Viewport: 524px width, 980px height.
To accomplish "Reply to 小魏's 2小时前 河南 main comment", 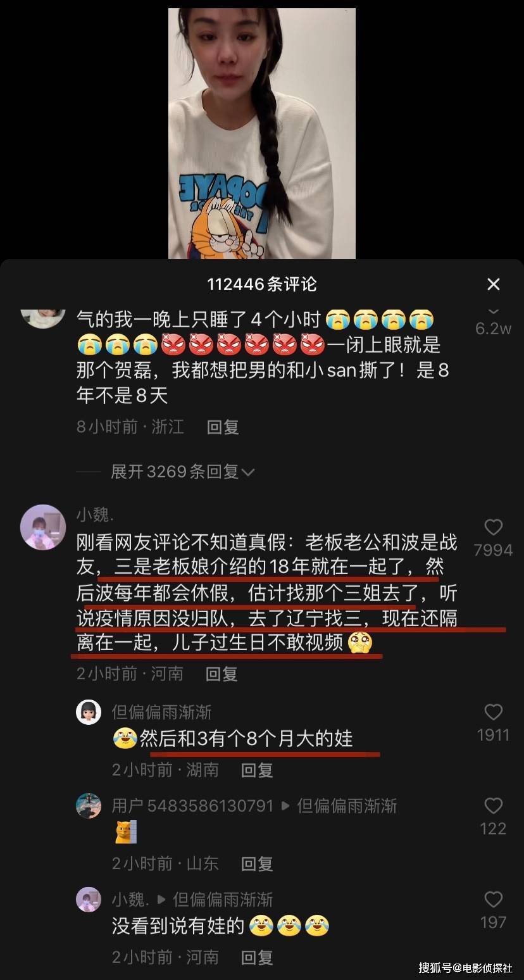I will tap(221, 674).
